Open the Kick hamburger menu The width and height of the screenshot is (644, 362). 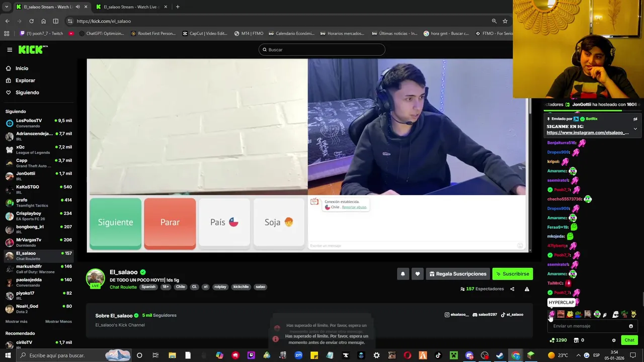click(10, 50)
